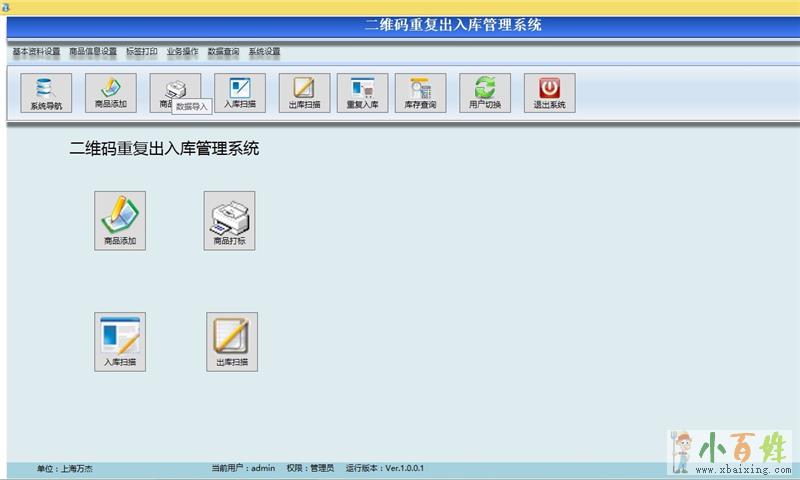This screenshot has width=800, height=480.
Task: Start 出库扫描 from the main panel
Action: click(232, 341)
